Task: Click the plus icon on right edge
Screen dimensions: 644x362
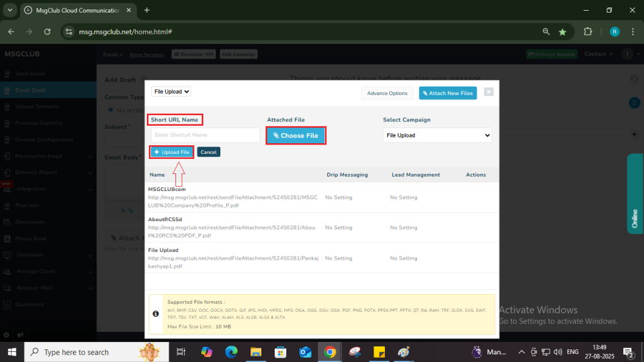Action: (x=634, y=134)
